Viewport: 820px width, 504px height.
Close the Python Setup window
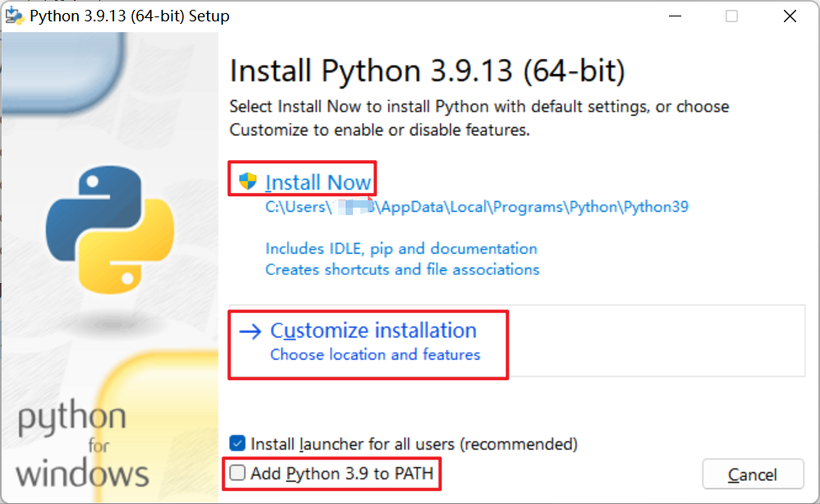[x=789, y=16]
